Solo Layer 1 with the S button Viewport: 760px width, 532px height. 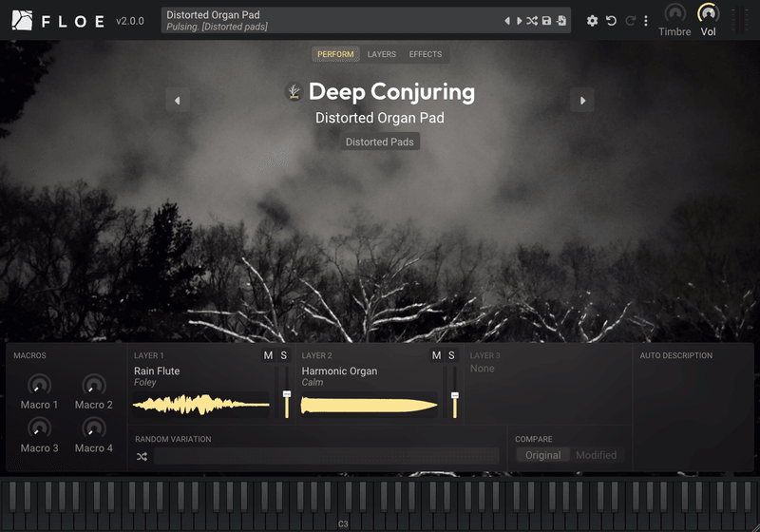[x=283, y=355]
